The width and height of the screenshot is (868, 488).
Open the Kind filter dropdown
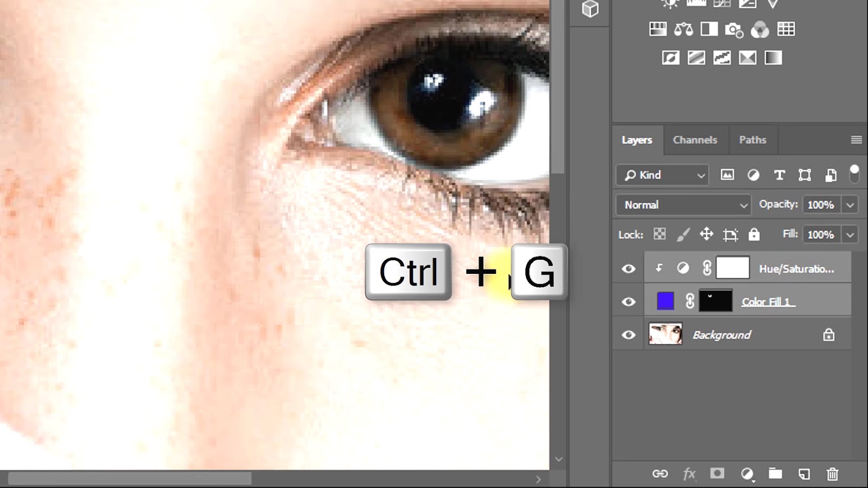661,175
